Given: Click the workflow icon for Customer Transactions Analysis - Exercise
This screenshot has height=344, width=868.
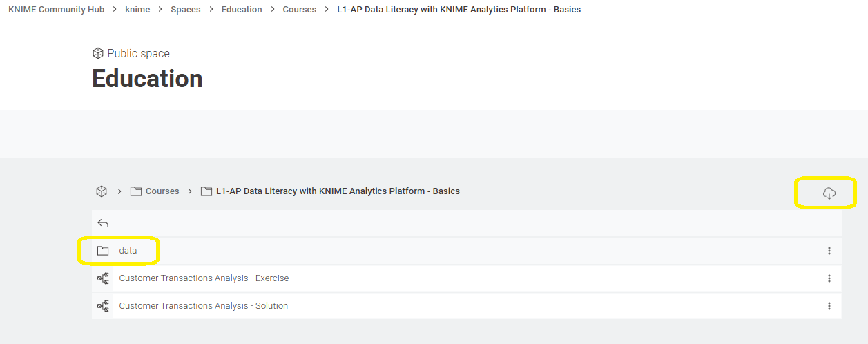Looking at the screenshot, I should click(103, 278).
